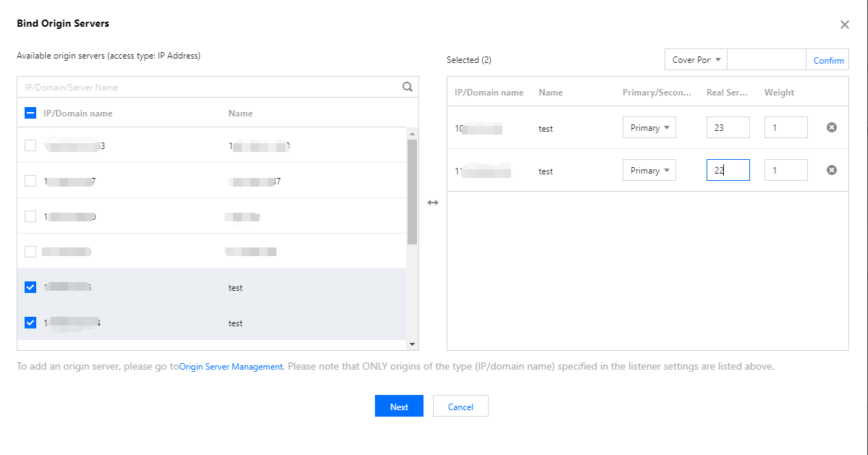
Task: Click the Cancel button
Action: 460,407
